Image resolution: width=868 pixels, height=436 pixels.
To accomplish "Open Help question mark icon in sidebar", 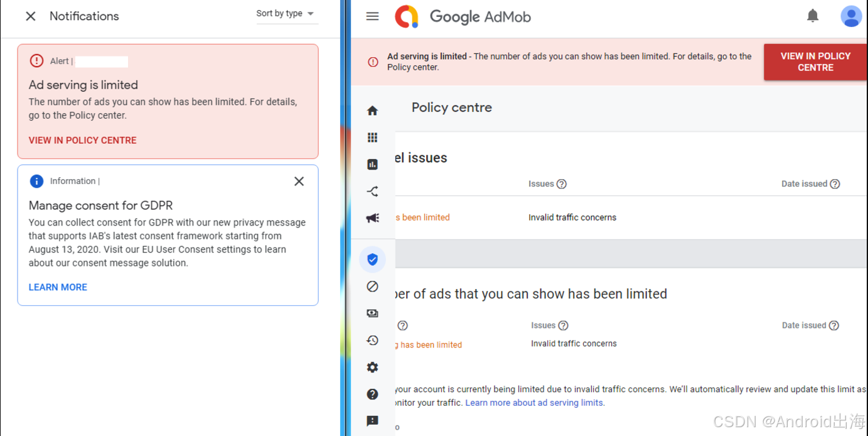I will tap(372, 394).
